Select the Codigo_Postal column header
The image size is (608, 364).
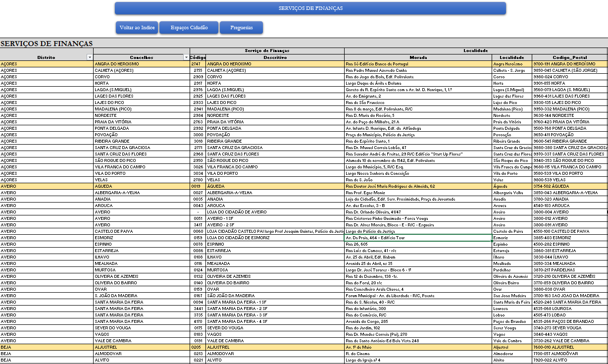click(569, 57)
